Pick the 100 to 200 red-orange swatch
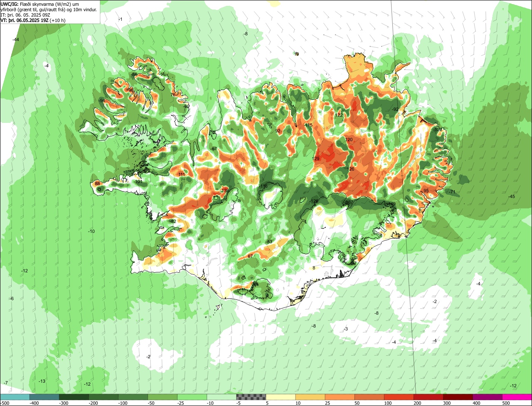Image resolution: width=532 pixels, height=406 pixels. (x=399, y=397)
